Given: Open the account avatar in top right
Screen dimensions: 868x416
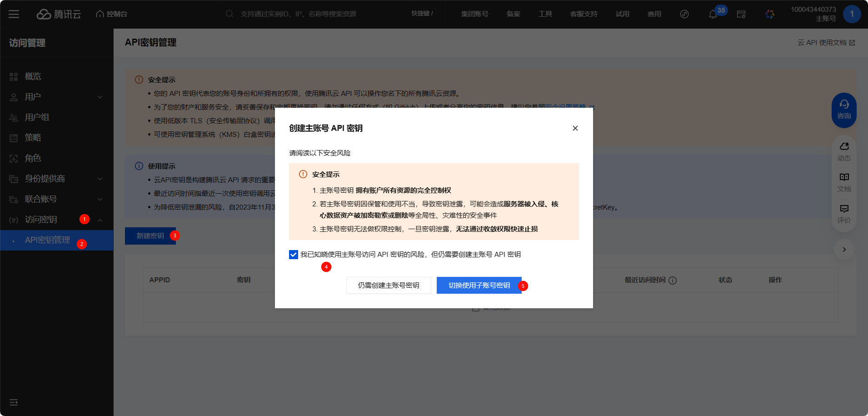Looking at the screenshot, I should [x=852, y=14].
